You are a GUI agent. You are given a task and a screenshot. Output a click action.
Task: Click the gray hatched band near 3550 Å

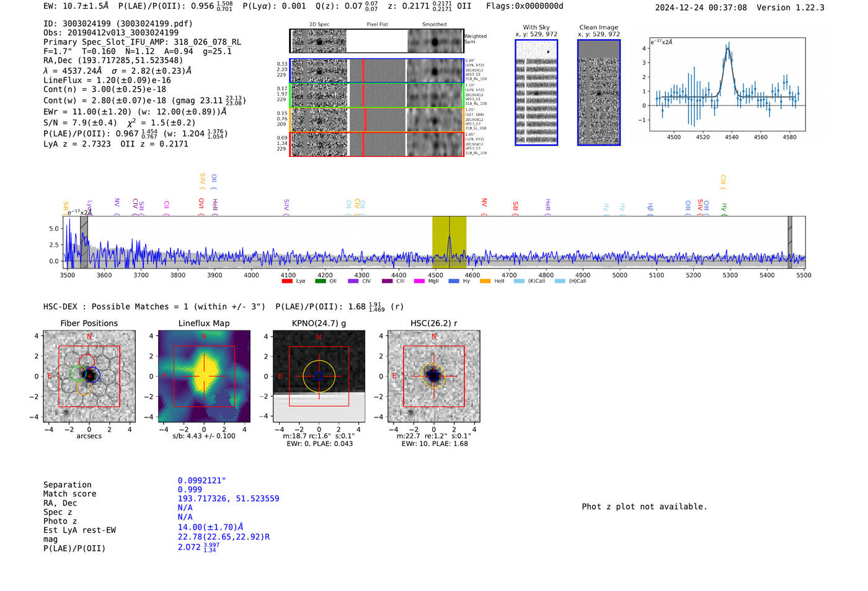coord(84,242)
